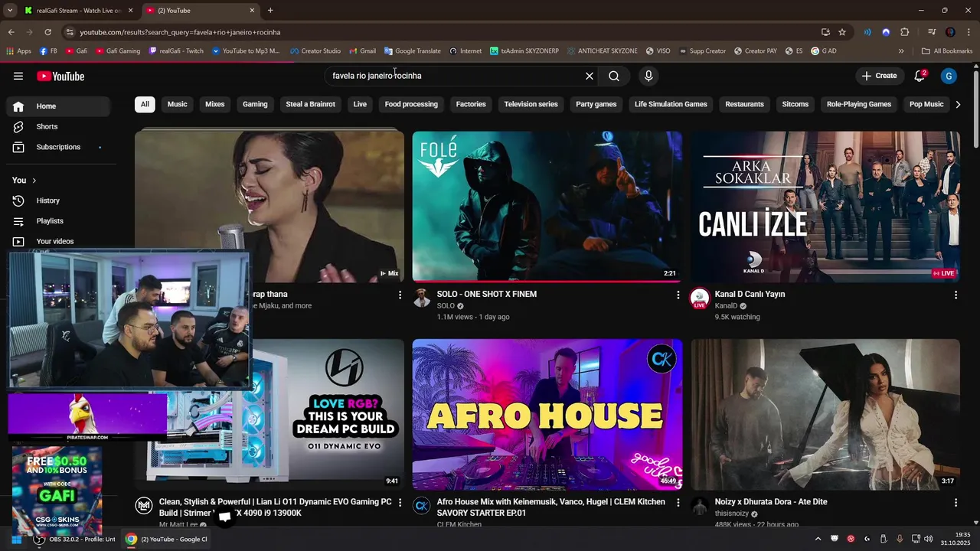Select the Role-Playing Games chip
The height and width of the screenshot is (551, 980).
859,104
